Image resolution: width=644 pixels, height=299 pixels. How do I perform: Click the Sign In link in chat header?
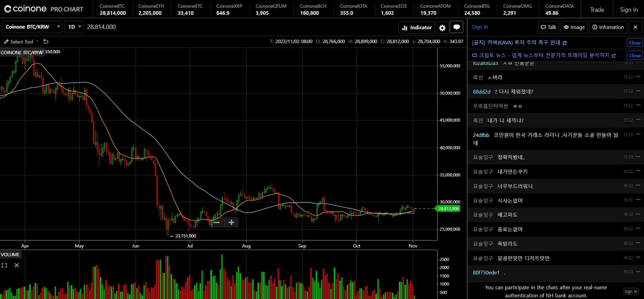pos(480,27)
